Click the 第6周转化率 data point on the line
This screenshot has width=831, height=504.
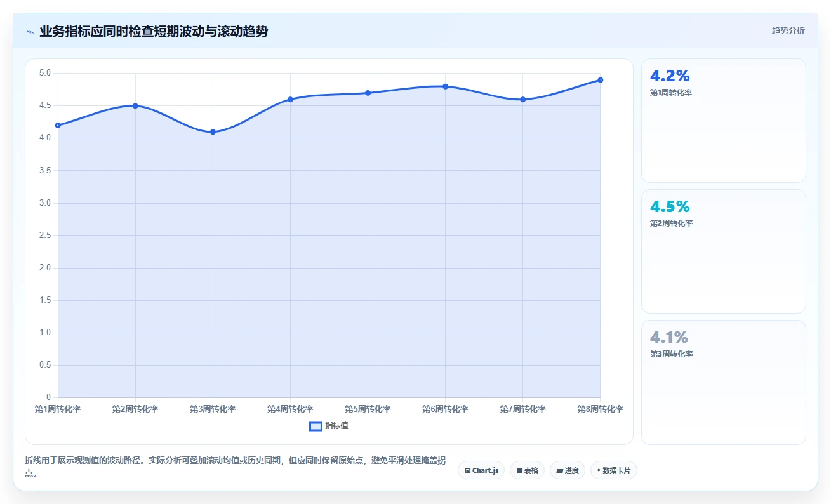445,86
